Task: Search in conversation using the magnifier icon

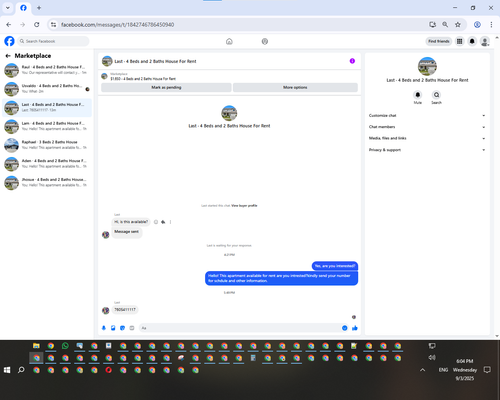Action: pos(436,95)
